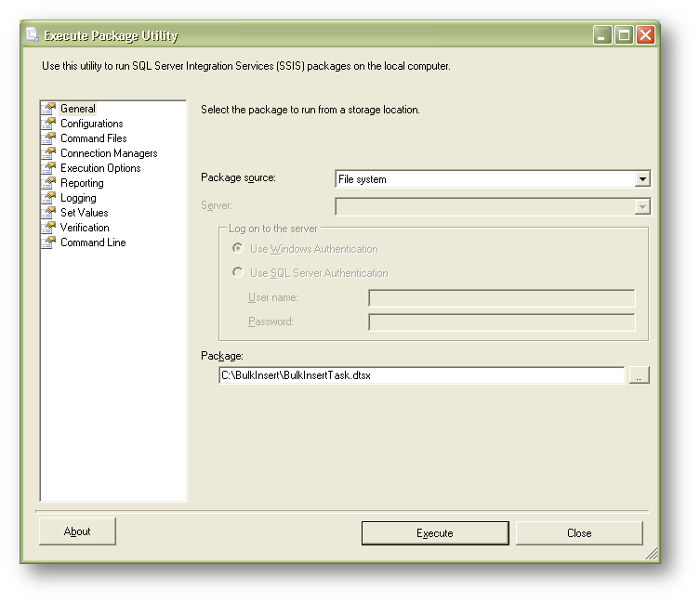
Task: Expand the Server dropdown list
Action: (x=641, y=207)
